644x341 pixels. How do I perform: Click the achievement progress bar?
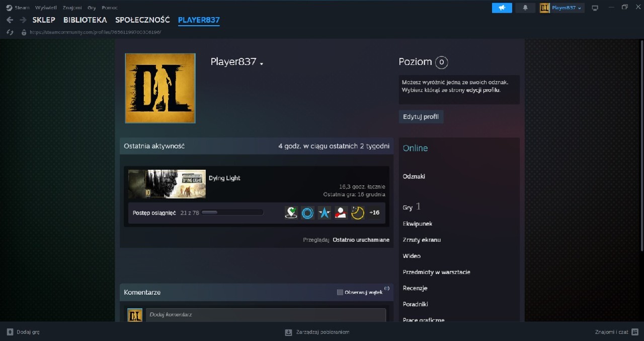click(232, 213)
